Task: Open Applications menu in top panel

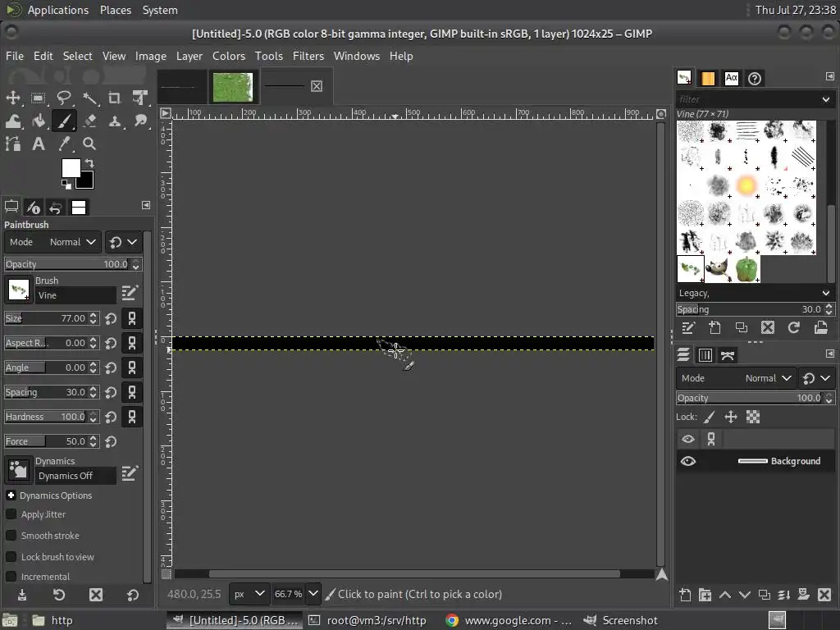Action: (58, 10)
